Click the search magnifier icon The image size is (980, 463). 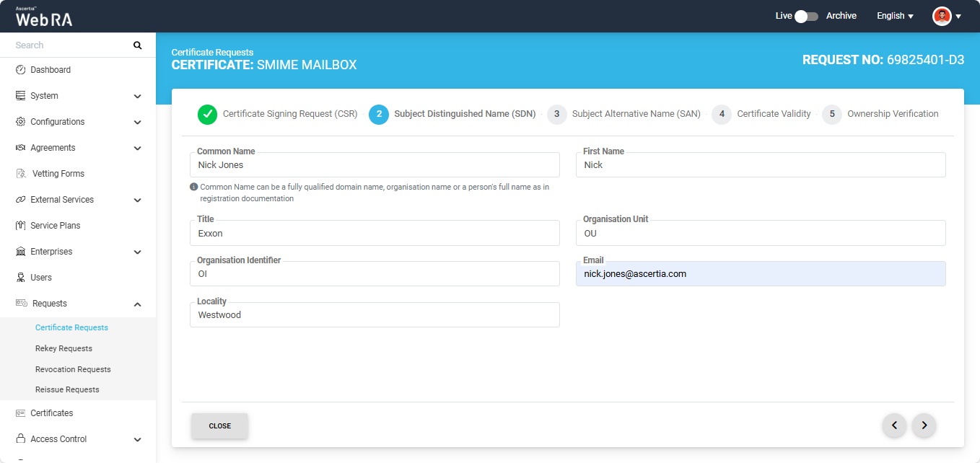pos(137,45)
